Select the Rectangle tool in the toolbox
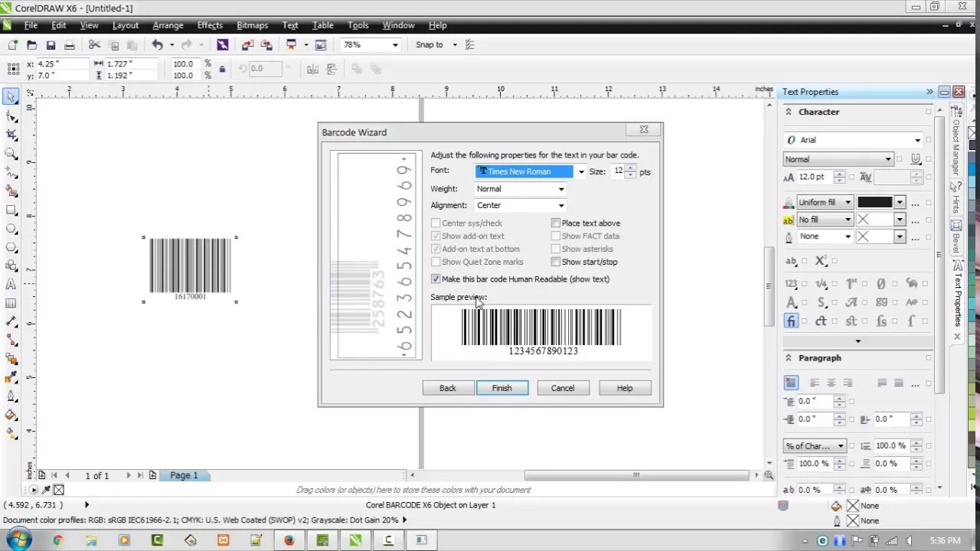This screenshot has height=551, width=980. pyautogui.click(x=11, y=210)
